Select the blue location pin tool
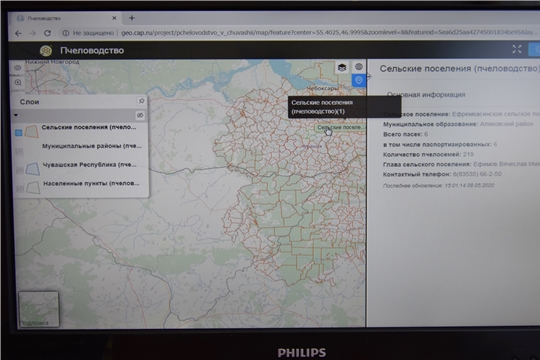Viewport: 540px width, 360px height. coord(359,80)
